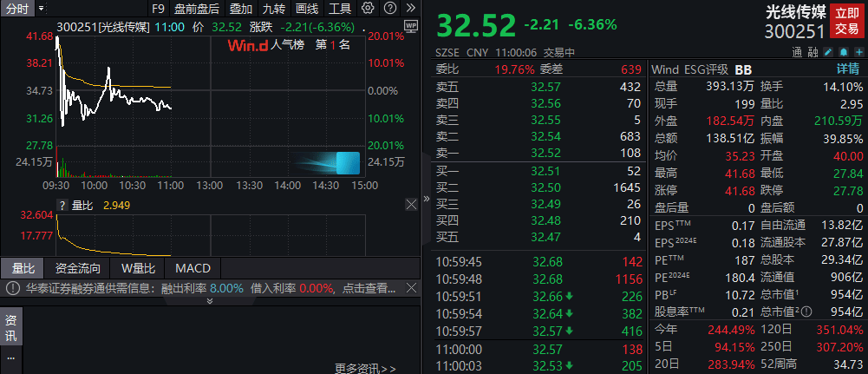Click the large 32.52 latest price
This screenshot has height=374, width=868.
coord(476,25)
